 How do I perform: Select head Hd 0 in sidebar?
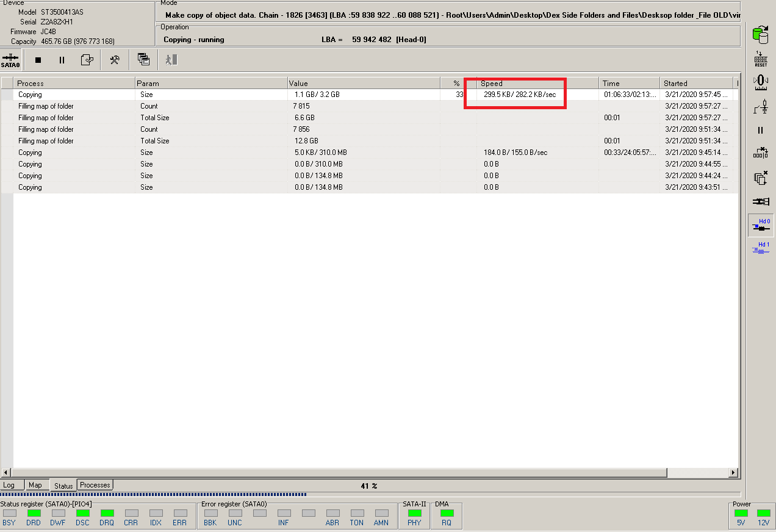click(x=761, y=225)
